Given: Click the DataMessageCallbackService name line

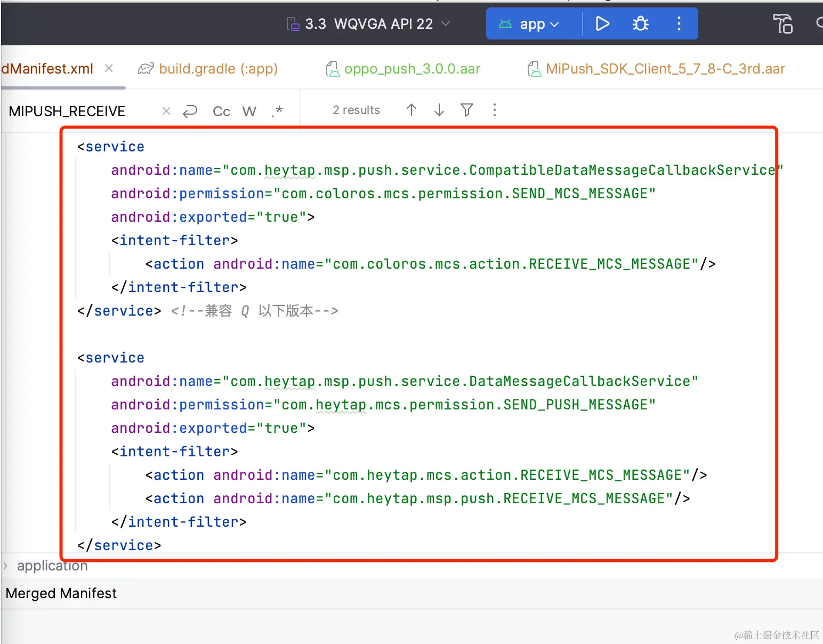Looking at the screenshot, I should [404, 381].
